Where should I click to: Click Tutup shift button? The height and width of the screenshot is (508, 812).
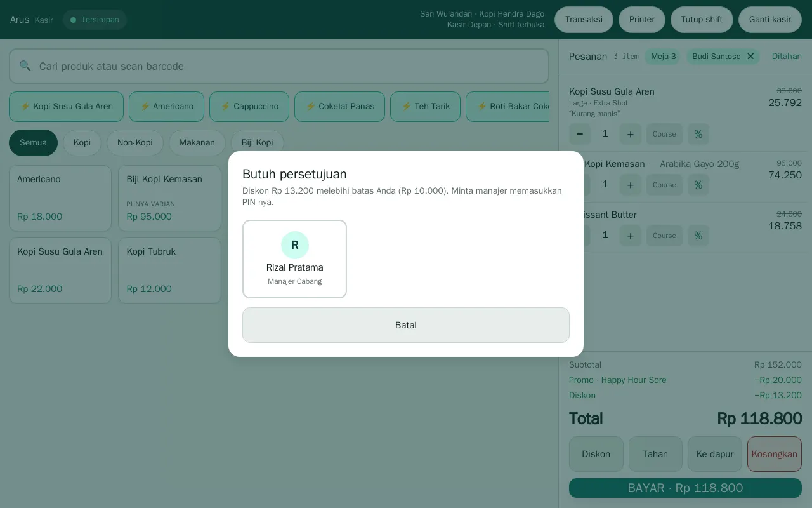(x=702, y=20)
